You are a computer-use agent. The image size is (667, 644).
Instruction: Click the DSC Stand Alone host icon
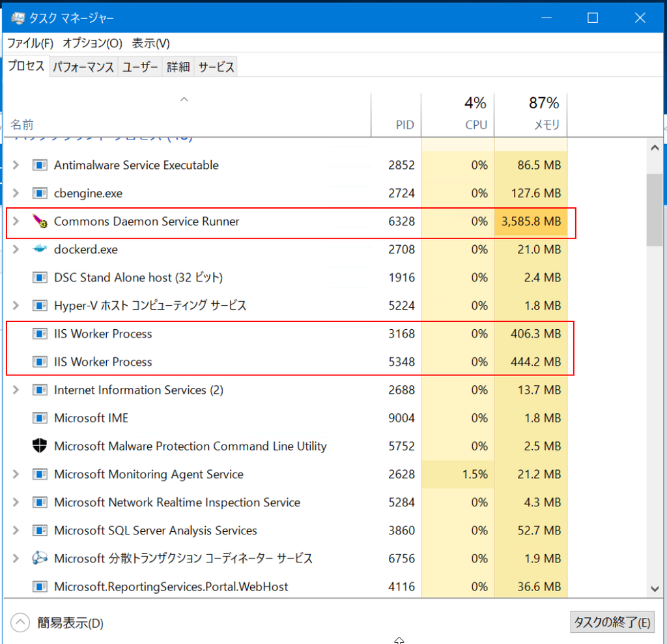pos(40,277)
